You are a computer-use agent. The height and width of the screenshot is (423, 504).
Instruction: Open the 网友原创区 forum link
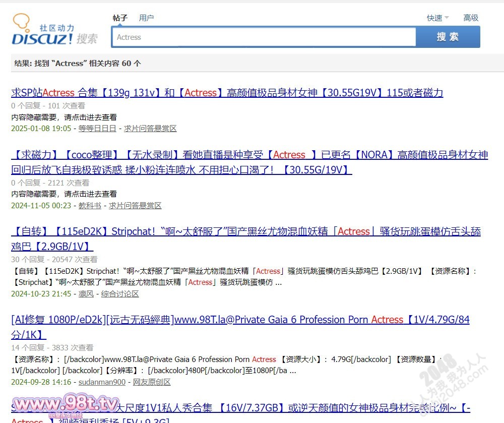(152, 382)
